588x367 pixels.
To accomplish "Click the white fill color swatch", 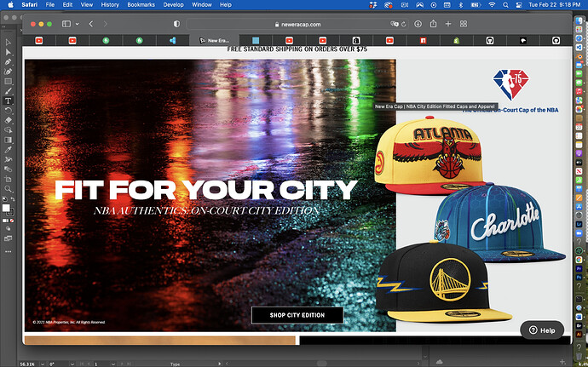I will coord(6,208).
